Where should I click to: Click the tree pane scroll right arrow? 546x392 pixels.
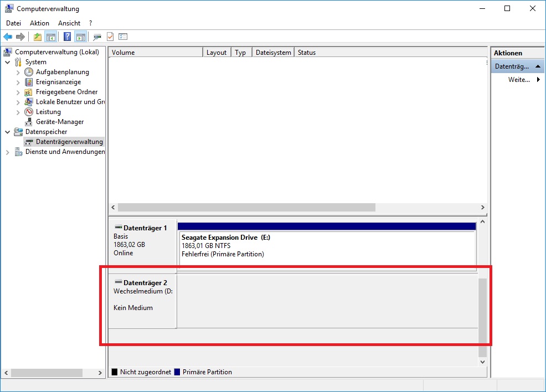point(100,373)
